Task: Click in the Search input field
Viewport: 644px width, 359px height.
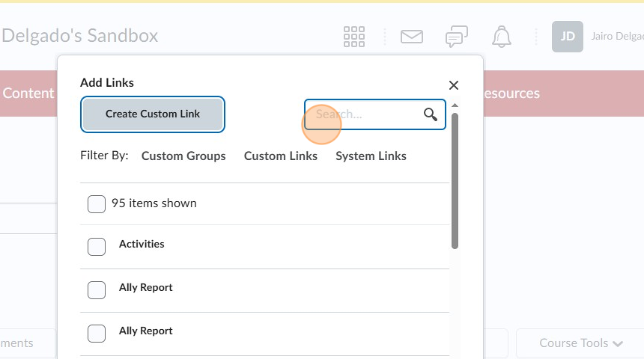Action: click(x=363, y=114)
